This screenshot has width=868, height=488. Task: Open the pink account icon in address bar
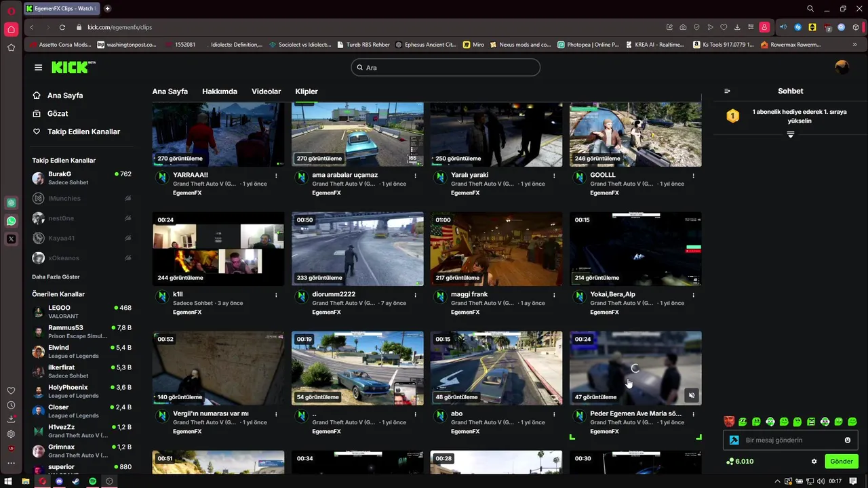point(764,27)
